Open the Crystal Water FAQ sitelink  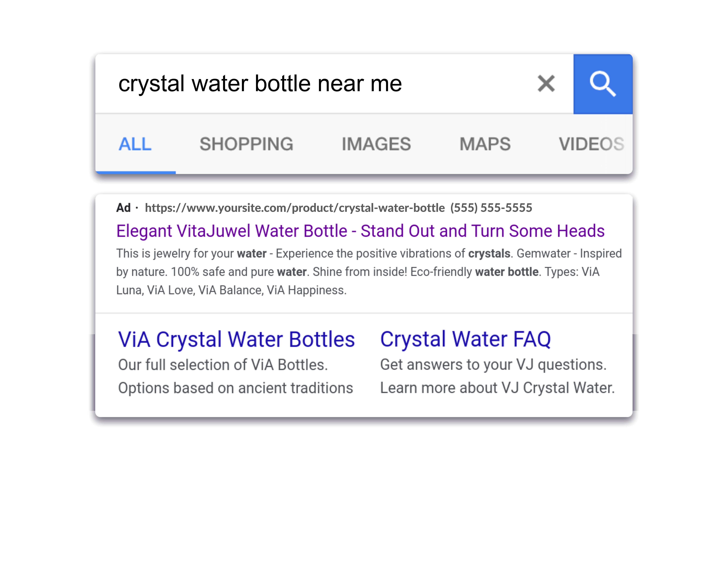click(465, 339)
